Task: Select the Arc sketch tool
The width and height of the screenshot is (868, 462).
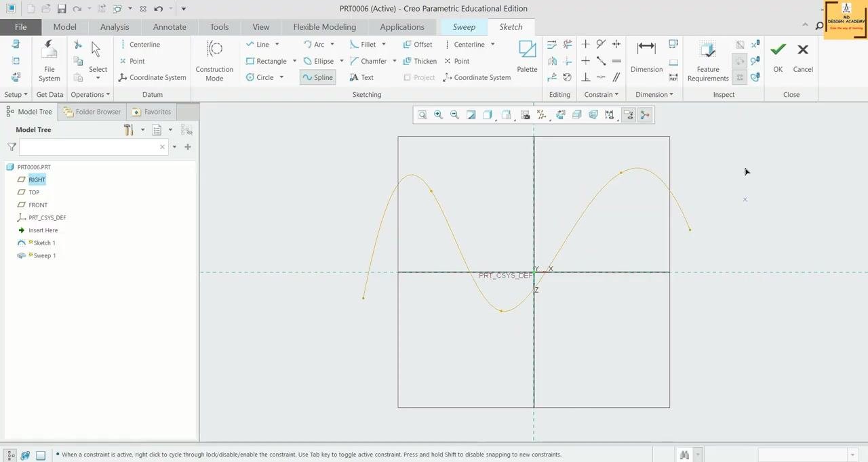Action: [314, 44]
